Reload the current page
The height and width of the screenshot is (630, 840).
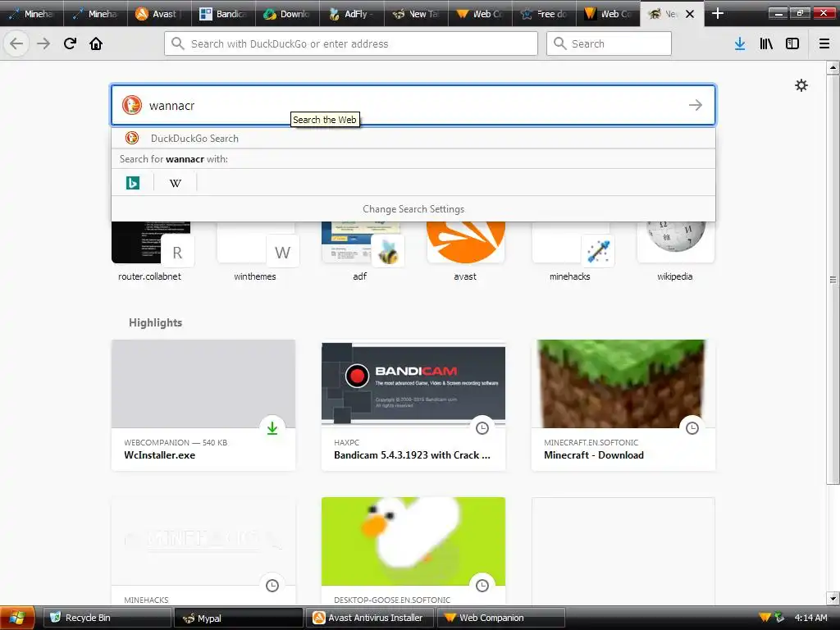71,43
